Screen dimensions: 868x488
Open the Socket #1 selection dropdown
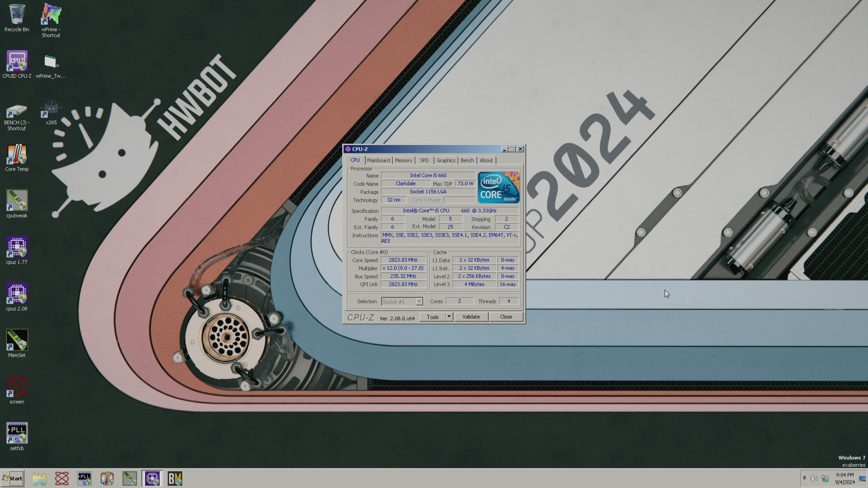(x=402, y=301)
